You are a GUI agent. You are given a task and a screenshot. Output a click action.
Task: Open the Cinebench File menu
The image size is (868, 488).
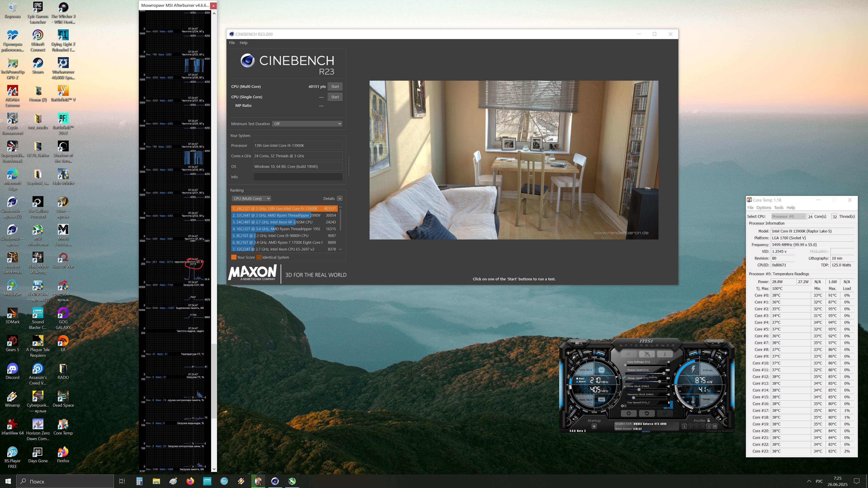point(232,43)
